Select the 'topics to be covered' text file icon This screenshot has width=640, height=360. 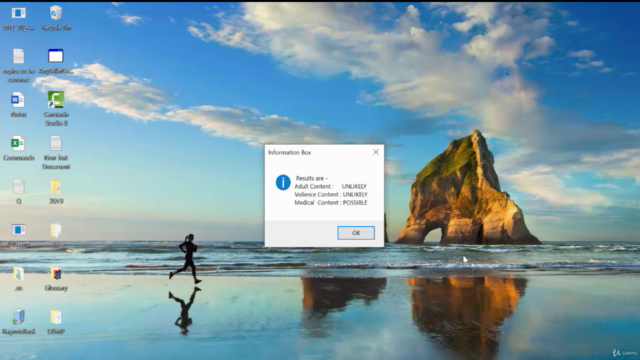pos(18,65)
